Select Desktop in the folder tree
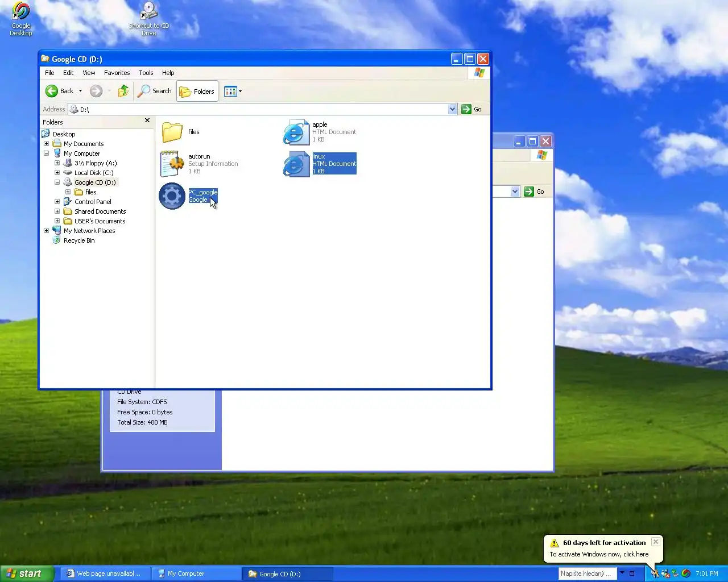Screen dimensions: 728x582 click(x=64, y=134)
